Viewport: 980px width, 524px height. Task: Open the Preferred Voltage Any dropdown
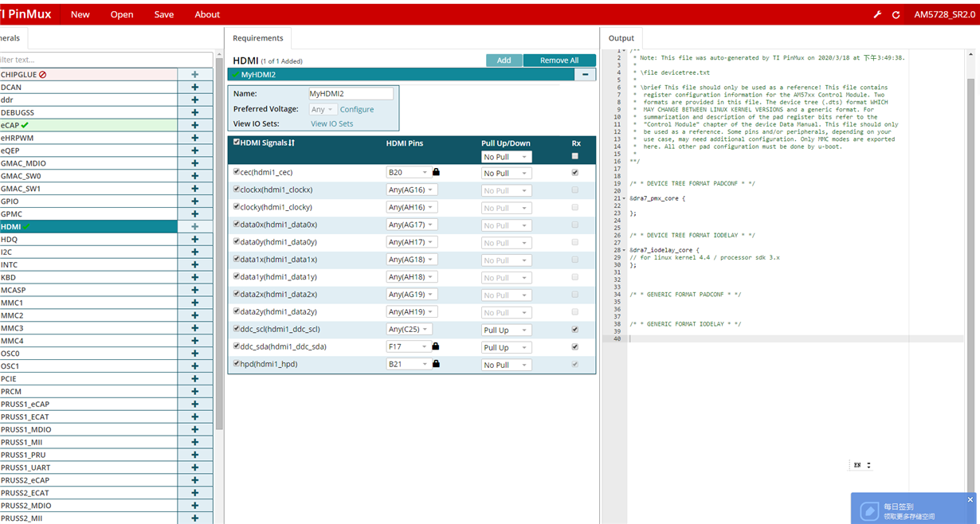[x=323, y=110]
